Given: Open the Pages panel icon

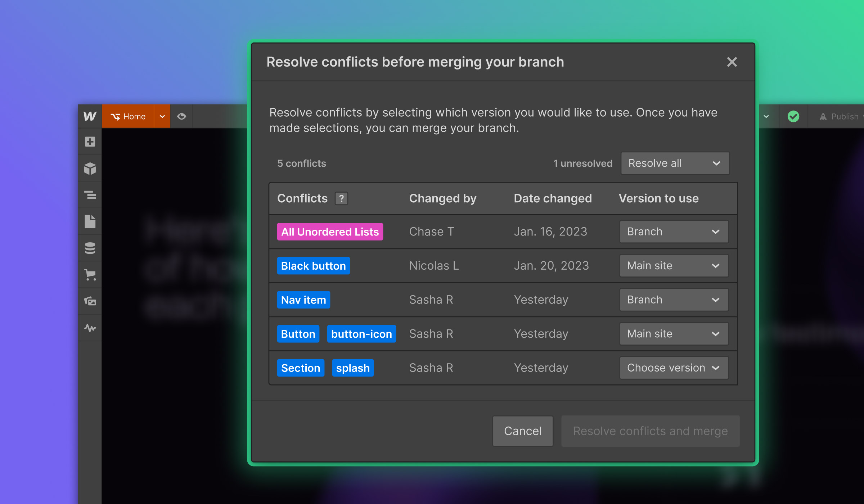Looking at the screenshot, I should pos(90,222).
